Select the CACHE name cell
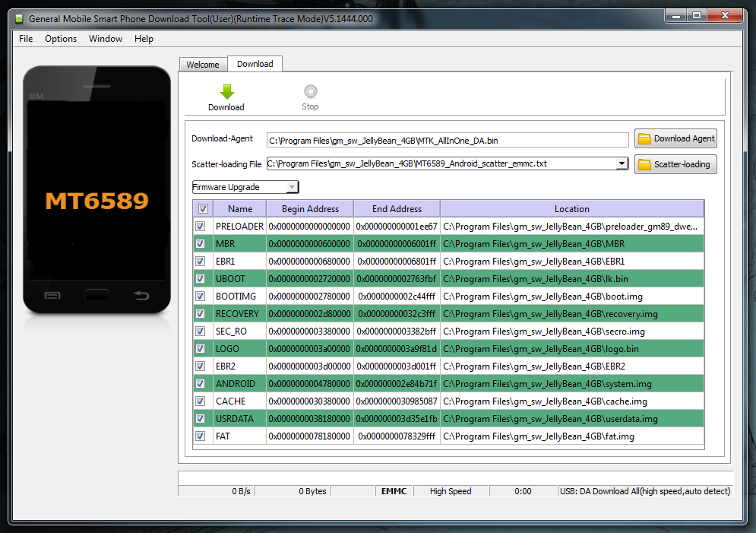756x533 pixels. point(240,401)
